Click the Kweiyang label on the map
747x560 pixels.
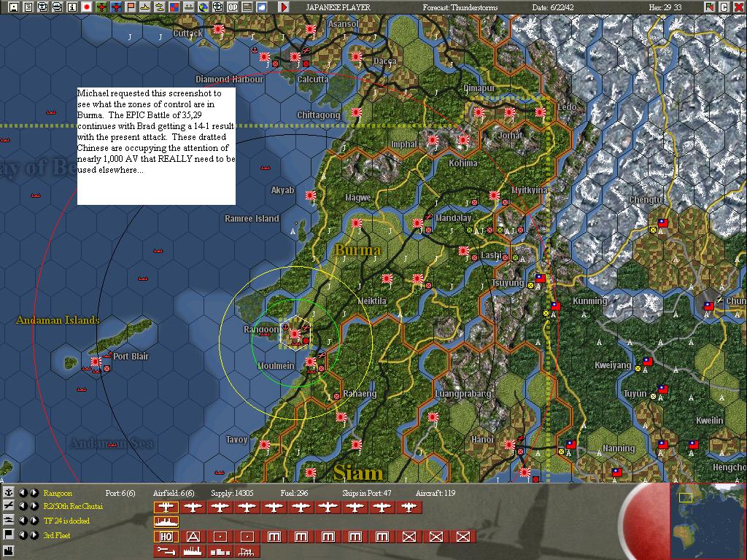(613, 365)
